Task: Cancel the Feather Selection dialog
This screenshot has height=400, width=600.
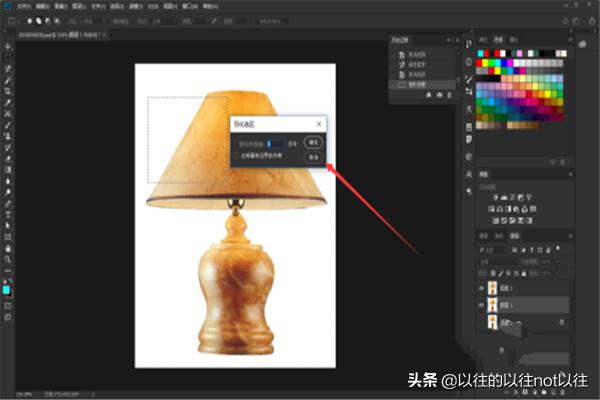Action: coord(312,157)
